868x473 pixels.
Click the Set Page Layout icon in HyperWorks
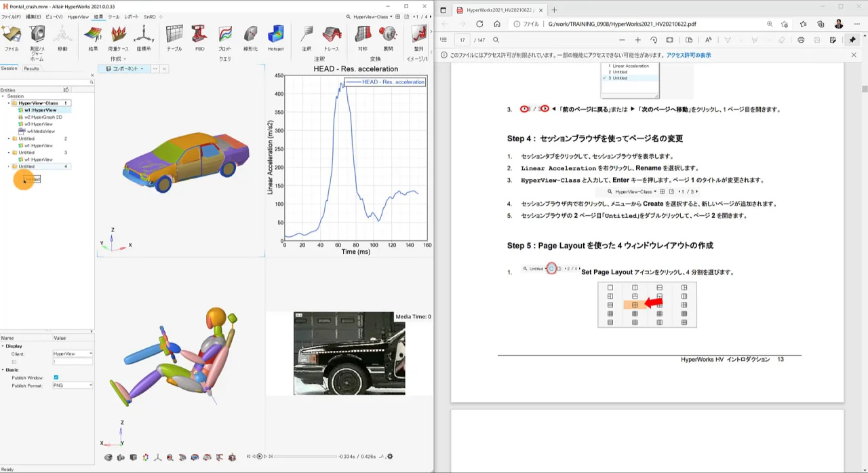point(397,17)
